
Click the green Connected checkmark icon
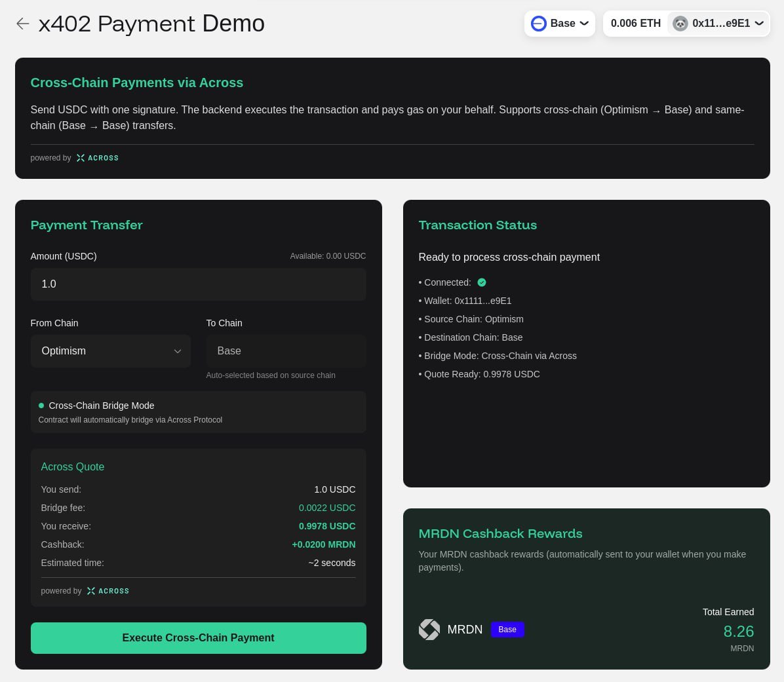click(x=482, y=283)
